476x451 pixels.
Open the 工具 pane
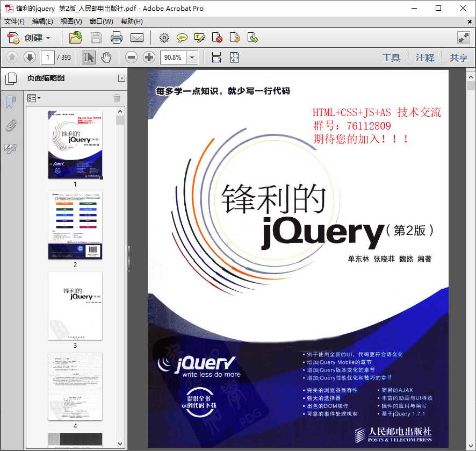pos(391,58)
